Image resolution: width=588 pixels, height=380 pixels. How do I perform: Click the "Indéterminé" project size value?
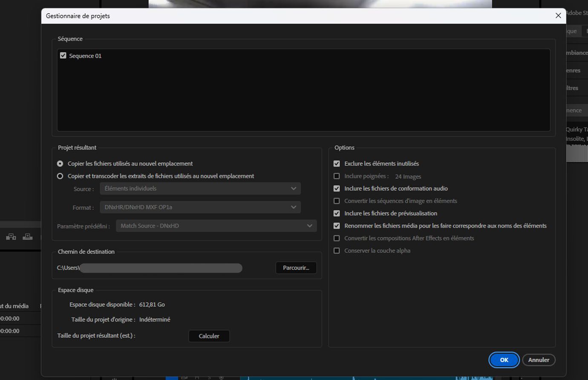tap(155, 320)
